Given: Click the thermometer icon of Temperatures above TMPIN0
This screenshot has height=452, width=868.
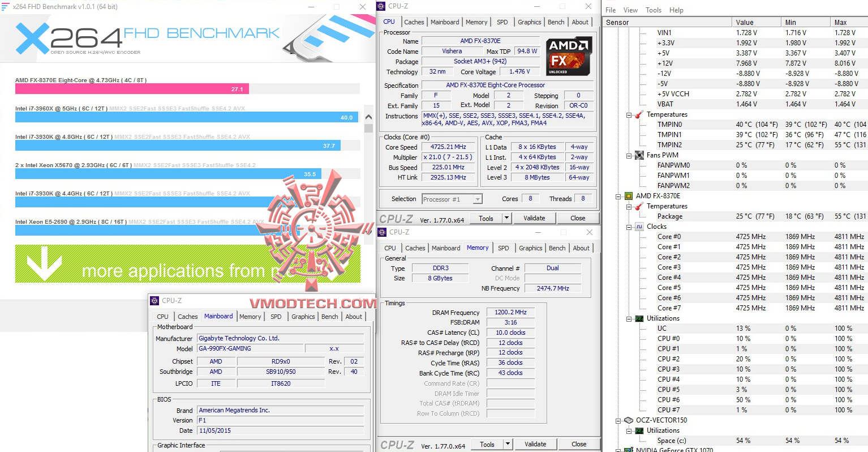Looking at the screenshot, I should point(639,114).
